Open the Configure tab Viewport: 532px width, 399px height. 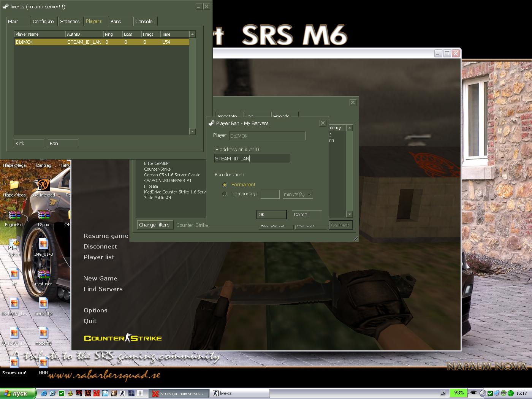click(44, 22)
